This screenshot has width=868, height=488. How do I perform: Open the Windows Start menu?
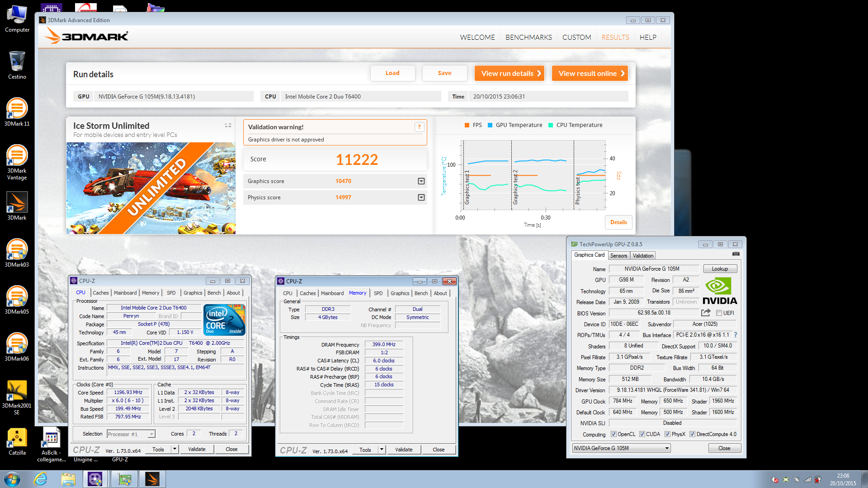(12, 479)
